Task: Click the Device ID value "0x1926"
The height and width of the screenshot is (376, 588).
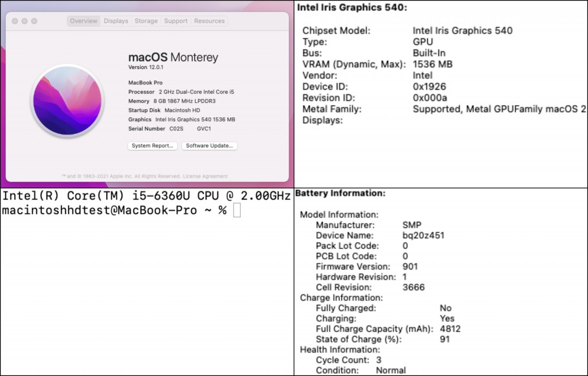Action: coord(430,86)
